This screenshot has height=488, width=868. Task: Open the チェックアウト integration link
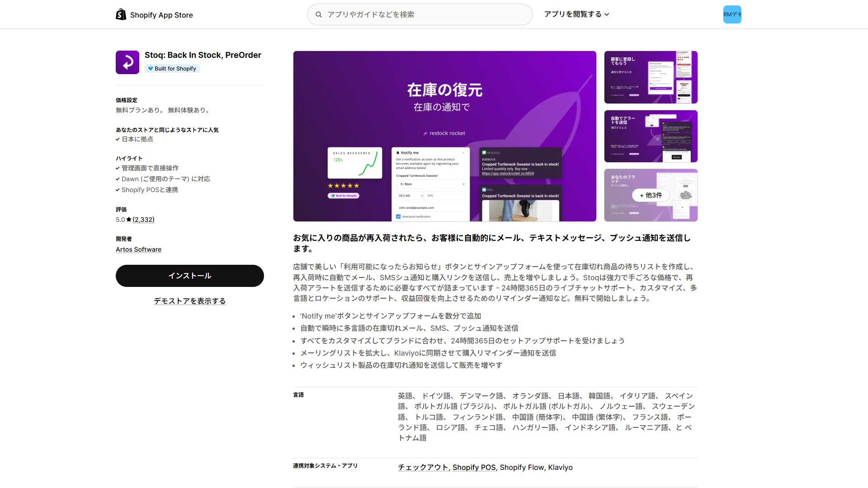[423, 468]
